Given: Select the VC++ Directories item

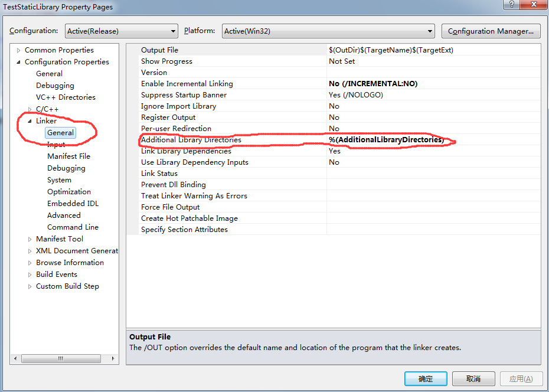Looking at the screenshot, I should [66, 97].
